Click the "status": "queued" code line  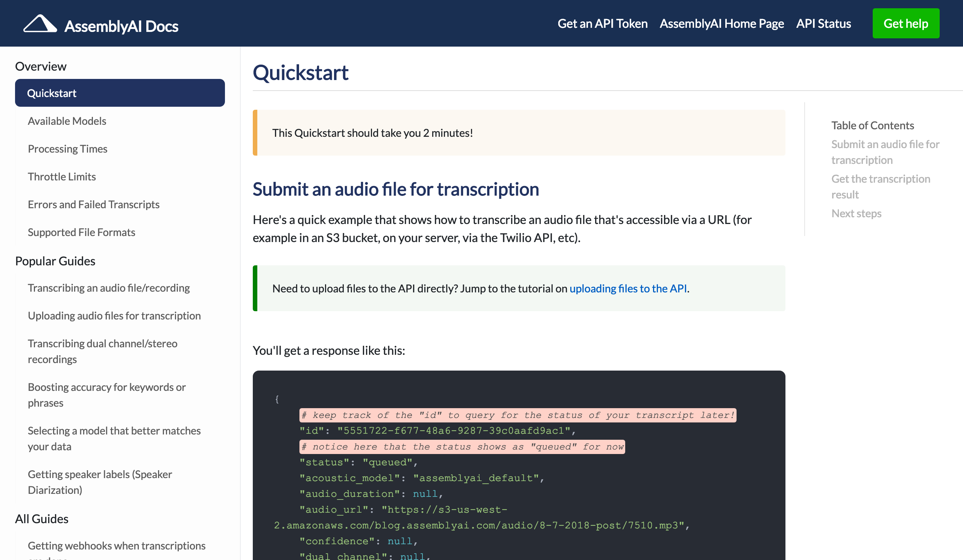pos(358,462)
